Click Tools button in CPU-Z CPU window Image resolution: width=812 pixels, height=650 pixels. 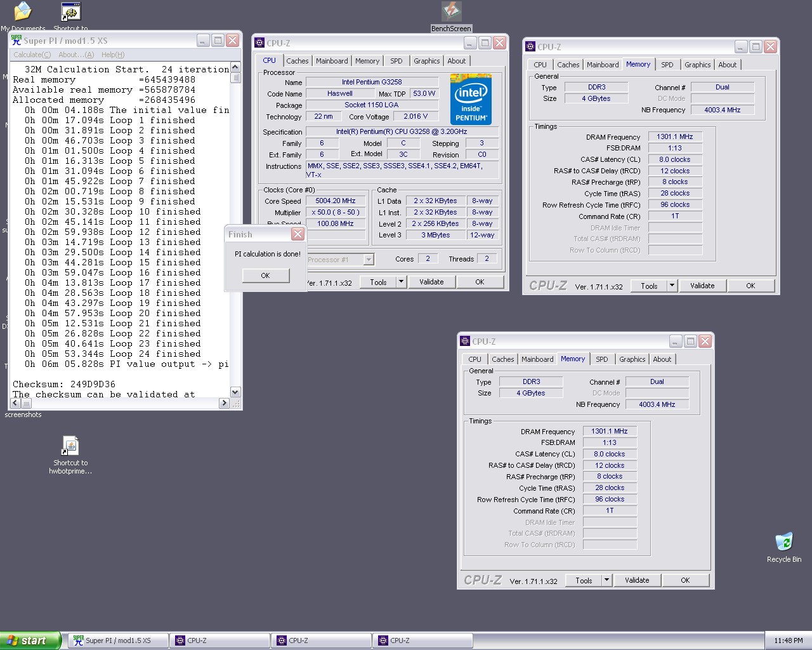[378, 282]
